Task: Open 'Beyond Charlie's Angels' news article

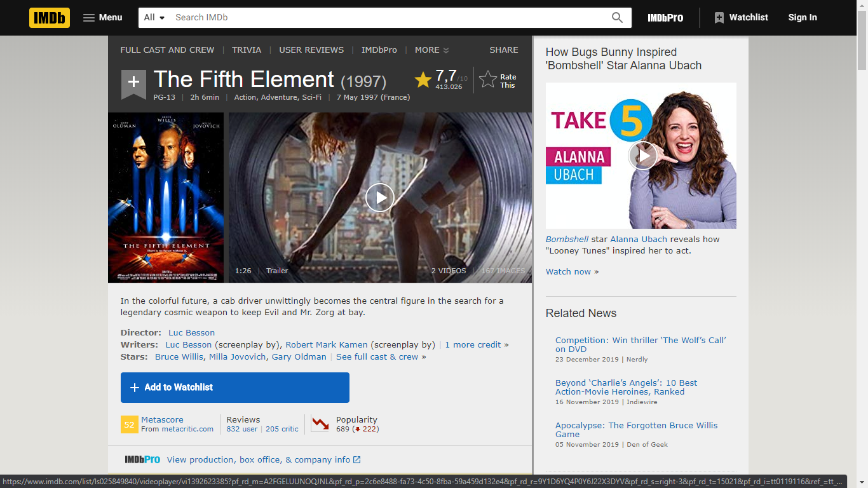Action: [x=626, y=387]
